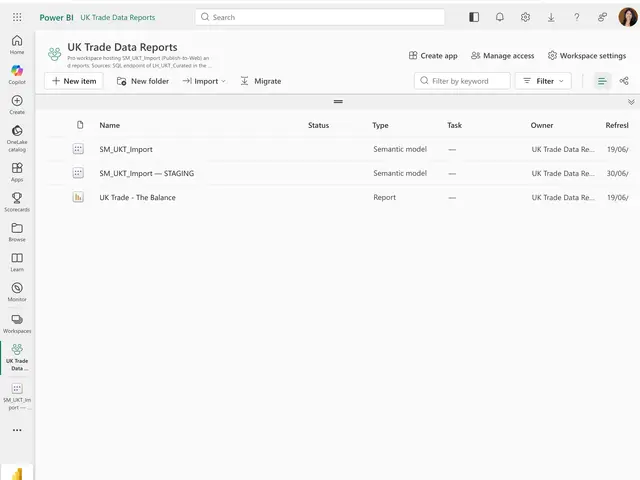640x480 pixels.
Task: Sort by Owner column header
Action: point(542,125)
